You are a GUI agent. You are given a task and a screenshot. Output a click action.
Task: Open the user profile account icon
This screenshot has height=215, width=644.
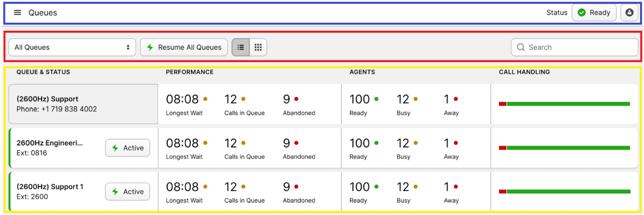coord(629,13)
